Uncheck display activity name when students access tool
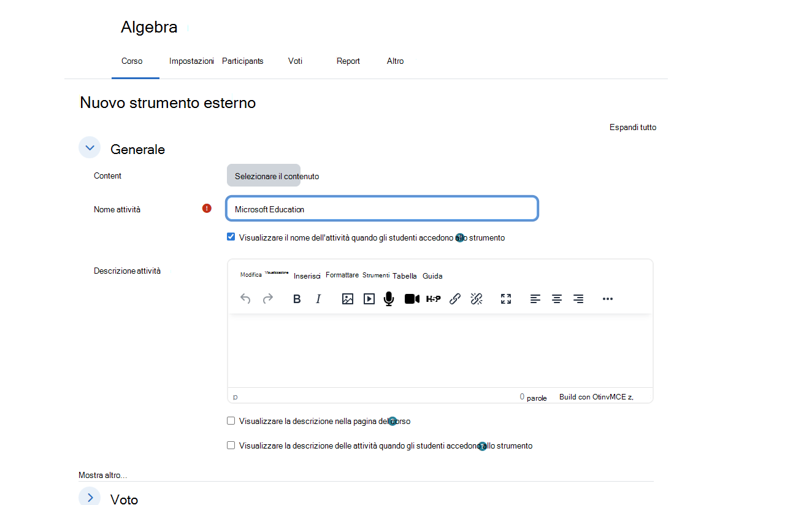Image resolution: width=812 pixels, height=505 pixels. 231,237
